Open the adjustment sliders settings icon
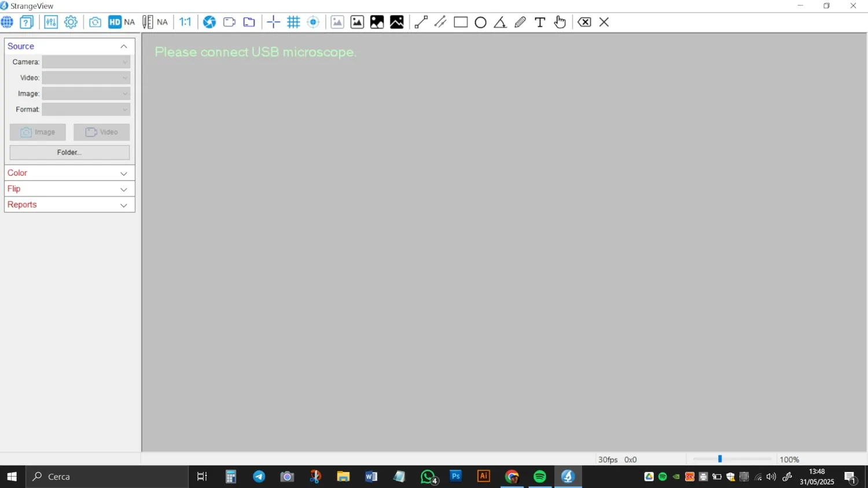Screen dimensions: 868x488 [51, 23]
